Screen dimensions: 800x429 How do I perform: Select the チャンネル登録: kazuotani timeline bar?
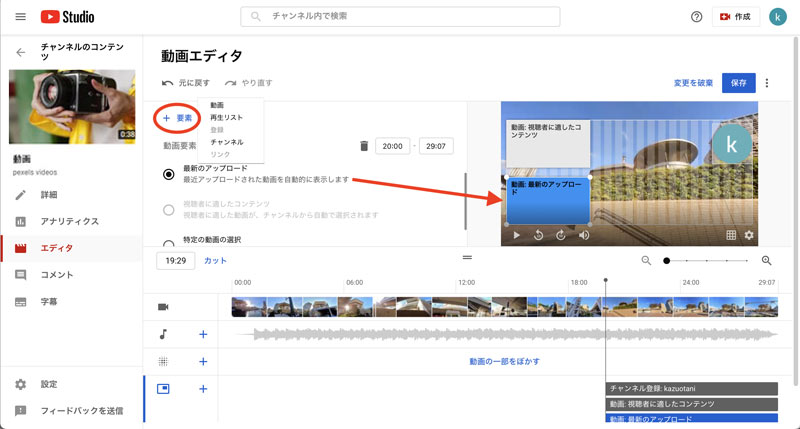[691, 389]
